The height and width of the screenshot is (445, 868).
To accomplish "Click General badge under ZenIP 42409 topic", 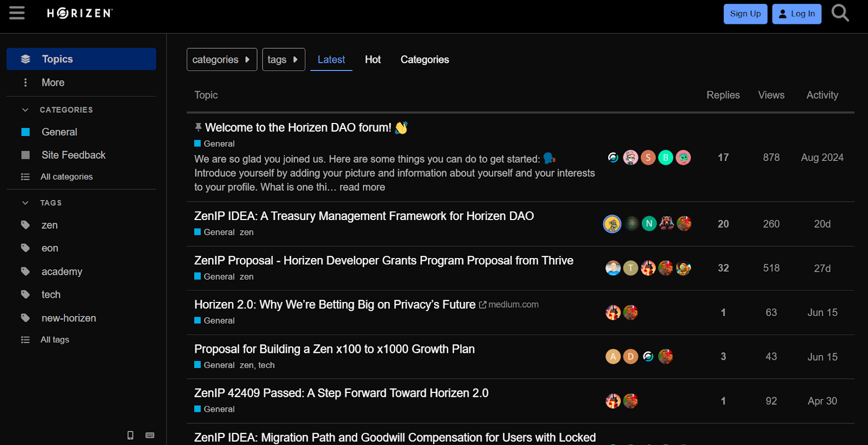I will (x=214, y=409).
